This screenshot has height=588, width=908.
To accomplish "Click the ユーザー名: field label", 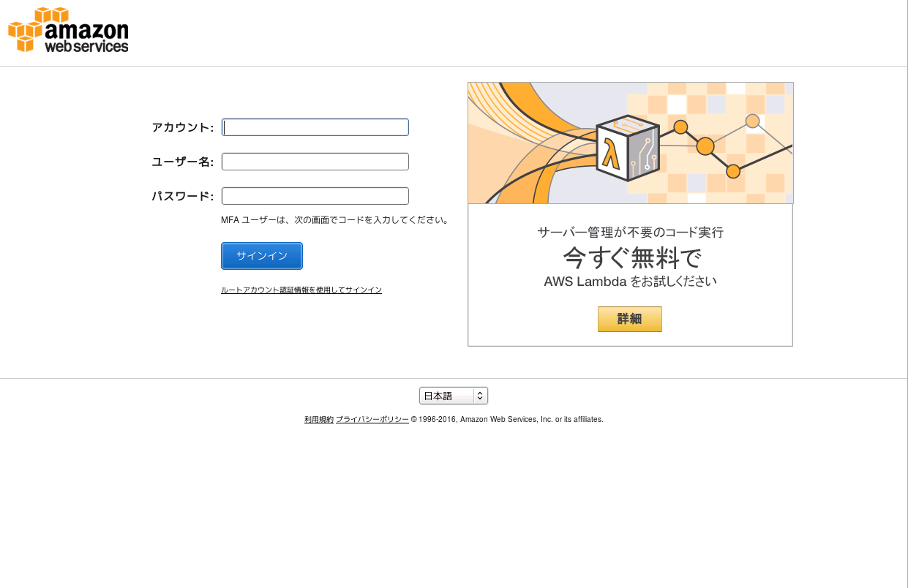I will tap(182, 162).
